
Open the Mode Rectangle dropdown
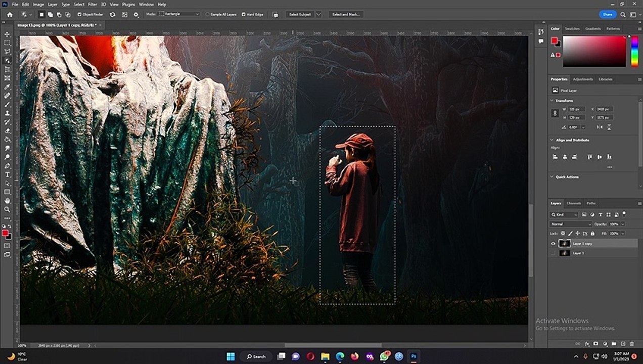pos(179,14)
